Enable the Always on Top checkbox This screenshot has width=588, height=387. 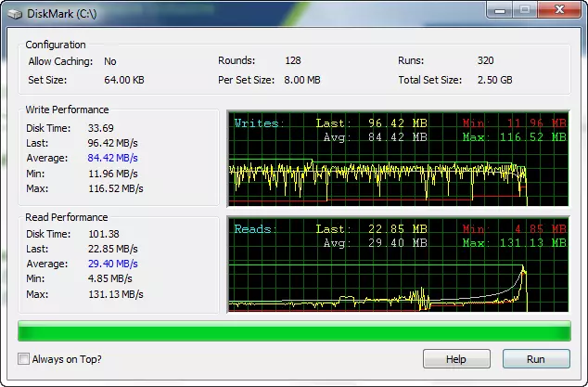23,359
